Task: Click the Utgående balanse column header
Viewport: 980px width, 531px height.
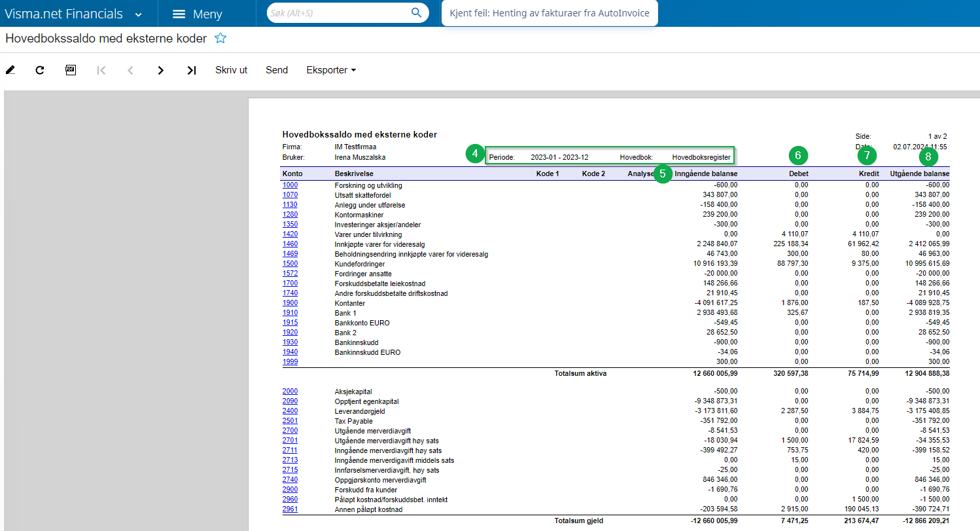Action: point(920,174)
